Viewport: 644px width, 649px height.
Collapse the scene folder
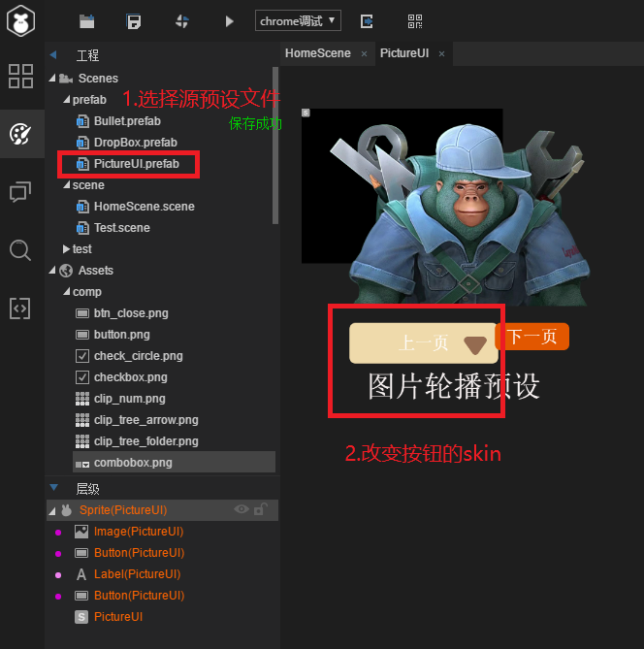(x=67, y=184)
